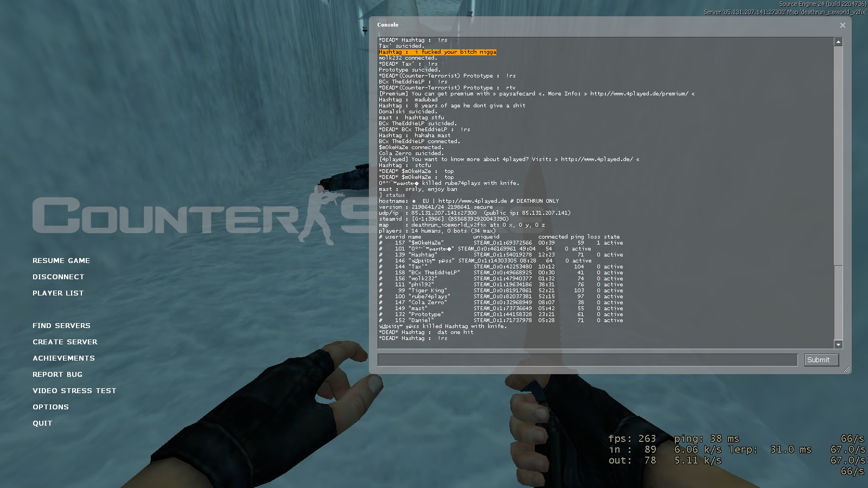Click Quit in the main menu
The image size is (868, 488).
coord(42,423)
